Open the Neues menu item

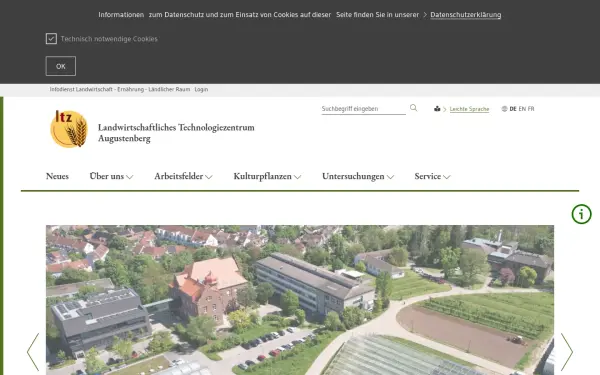tap(57, 176)
